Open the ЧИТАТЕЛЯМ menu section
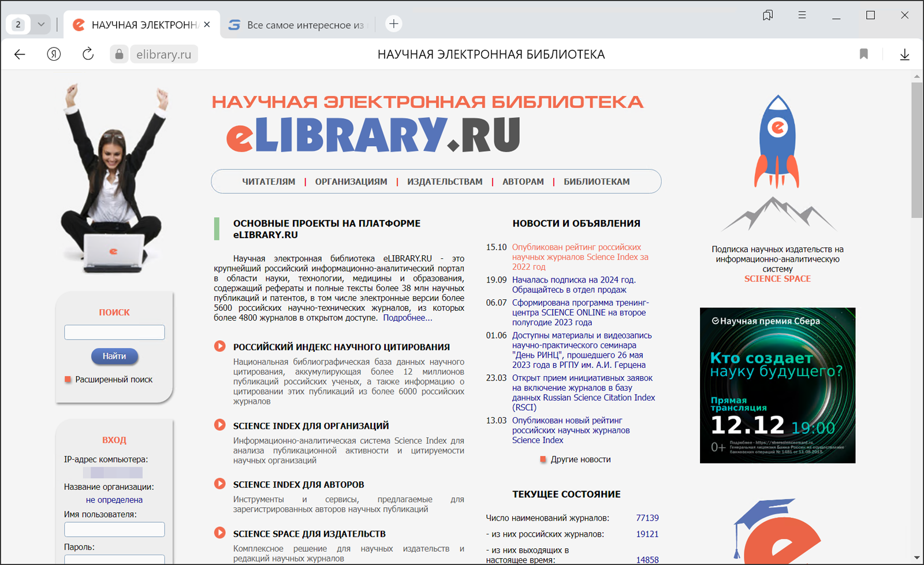 (x=269, y=181)
